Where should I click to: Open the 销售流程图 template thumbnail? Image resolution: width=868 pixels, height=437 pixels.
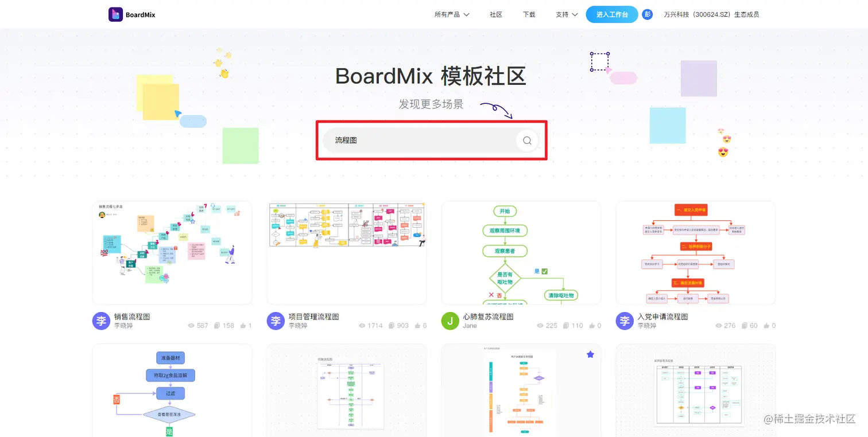click(x=172, y=252)
